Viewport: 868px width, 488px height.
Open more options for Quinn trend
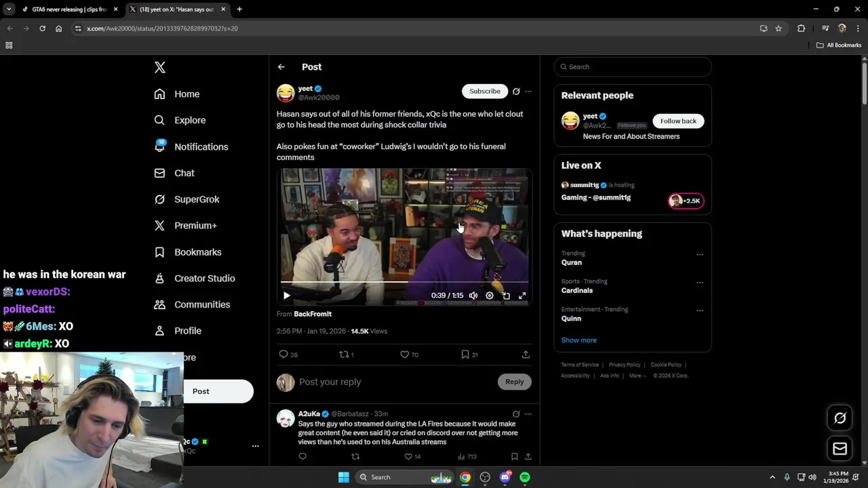[x=700, y=310]
